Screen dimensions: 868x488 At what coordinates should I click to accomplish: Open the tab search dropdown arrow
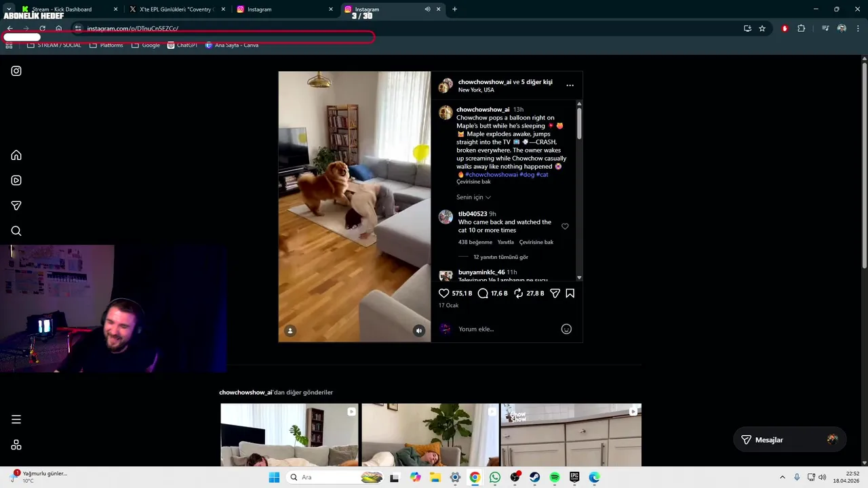[8, 9]
